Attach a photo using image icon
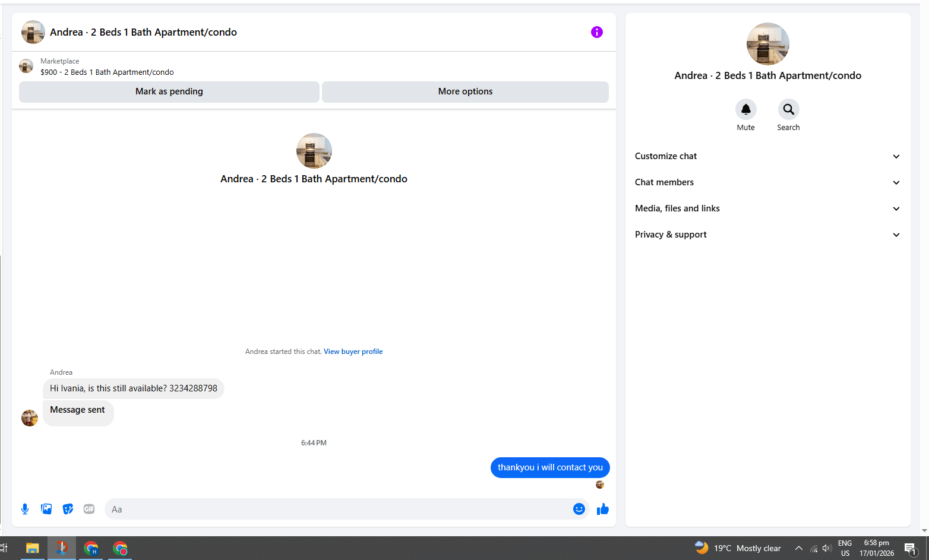929x560 pixels. pos(46,509)
